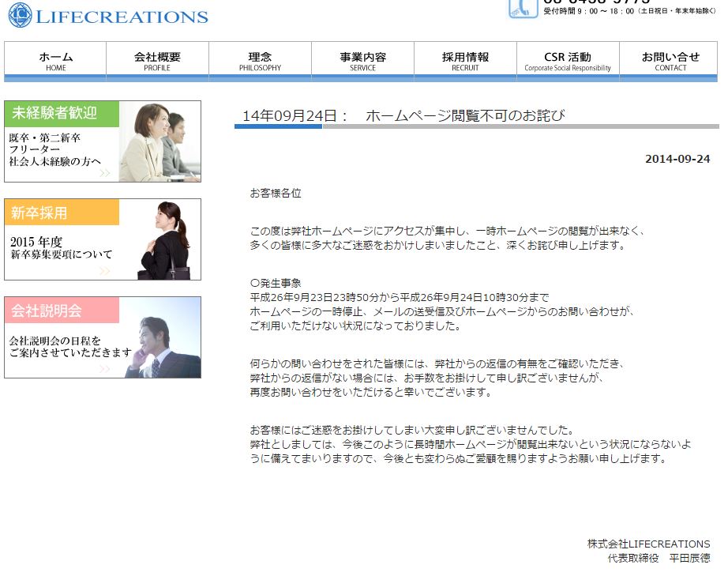The height and width of the screenshot is (576, 728).
Task: View the CSR 活動 page
Action: tap(568, 62)
